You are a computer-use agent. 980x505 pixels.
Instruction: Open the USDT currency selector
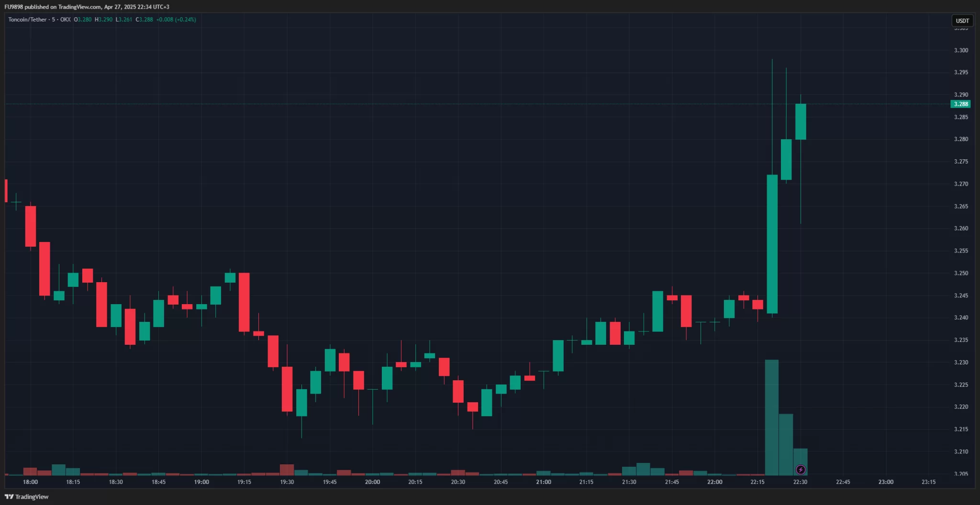962,21
